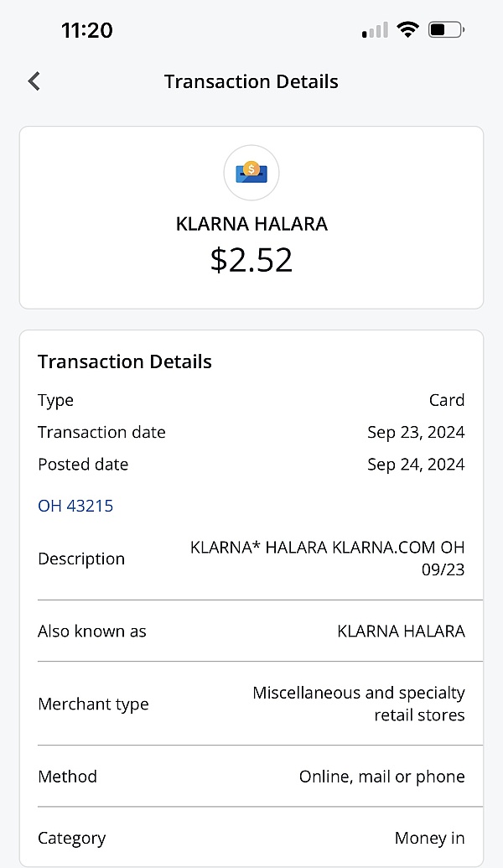Tap the Posted date Sep 24, 2024

pyautogui.click(x=416, y=465)
